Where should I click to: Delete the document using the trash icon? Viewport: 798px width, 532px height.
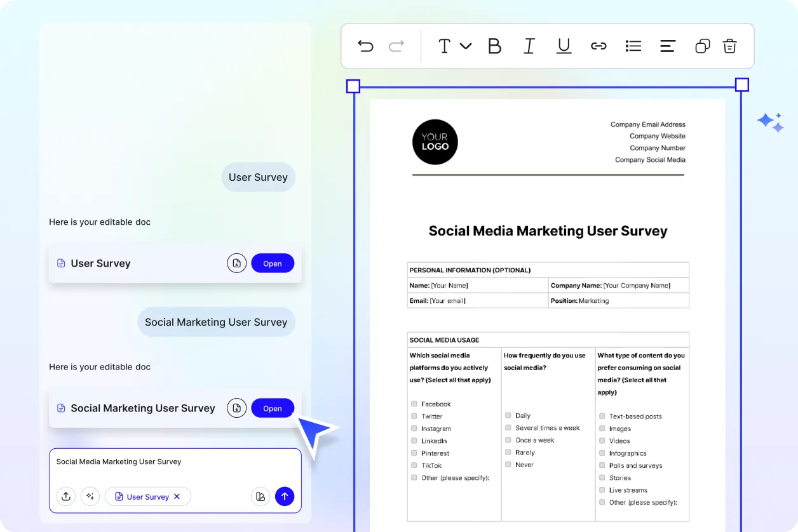pos(729,45)
